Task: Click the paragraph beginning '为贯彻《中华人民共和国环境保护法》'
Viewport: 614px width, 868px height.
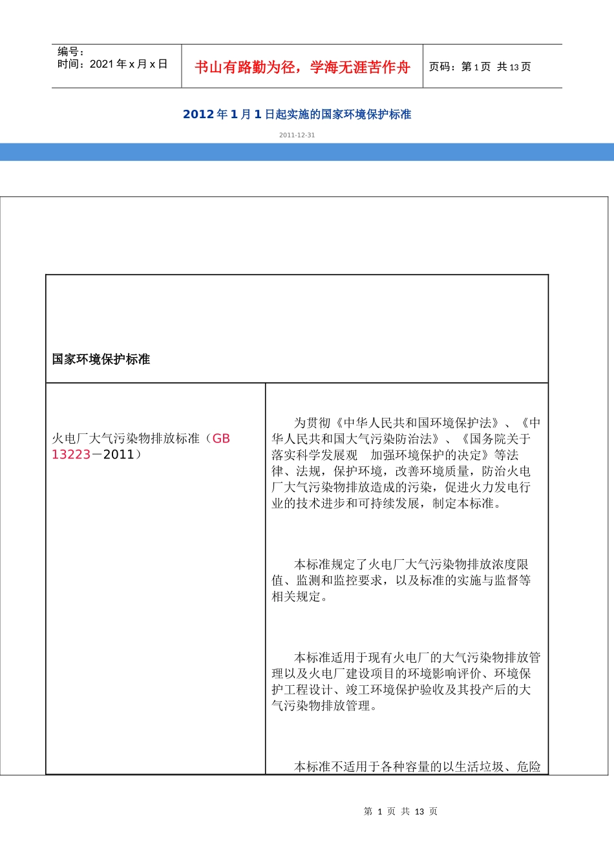Action: point(406,463)
